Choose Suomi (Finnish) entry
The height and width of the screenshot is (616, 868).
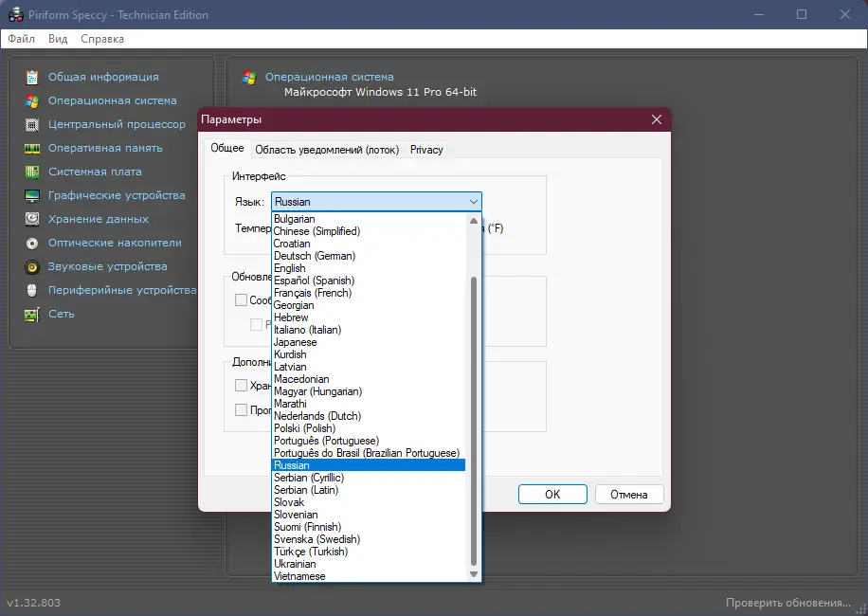pyautogui.click(x=370, y=527)
